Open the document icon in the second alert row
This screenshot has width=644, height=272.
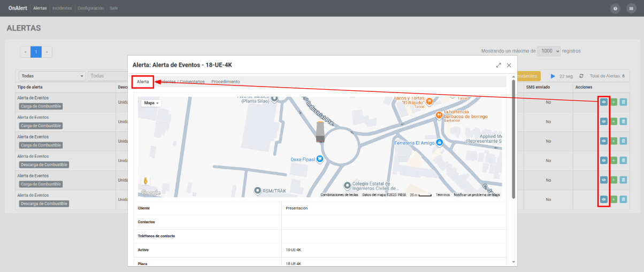pos(623,121)
